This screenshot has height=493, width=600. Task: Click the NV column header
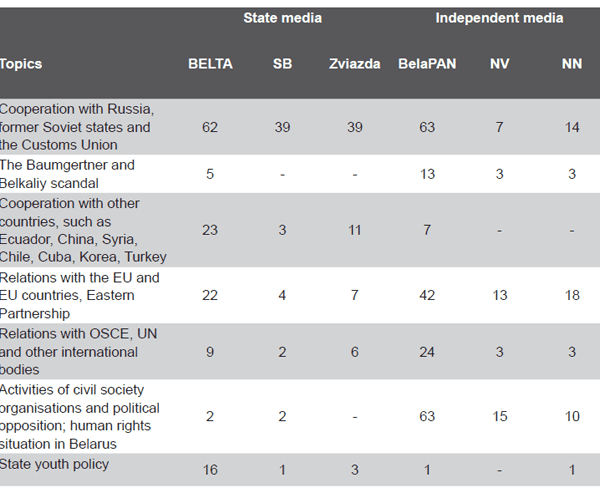tap(499, 64)
